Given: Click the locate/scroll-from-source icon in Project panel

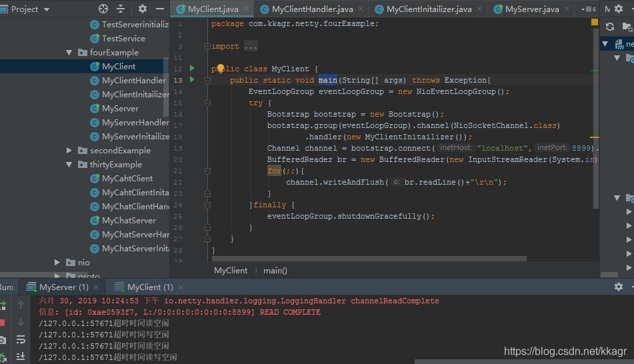Looking at the screenshot, I should coord(103,9).
